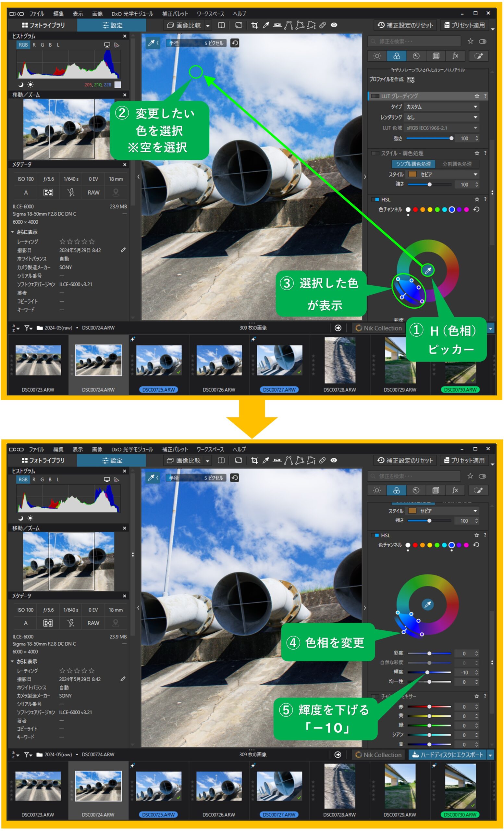Open Detail palette tab in top window
The width and height of the screenshot is (504, 831).
click(416, 56)
